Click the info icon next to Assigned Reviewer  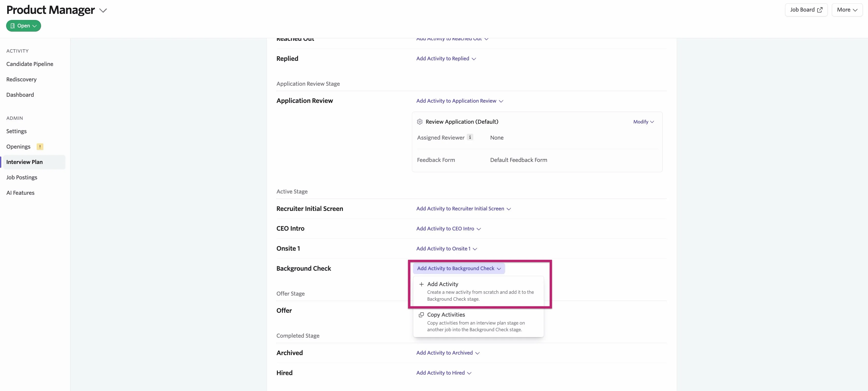(x=470, y=137)
